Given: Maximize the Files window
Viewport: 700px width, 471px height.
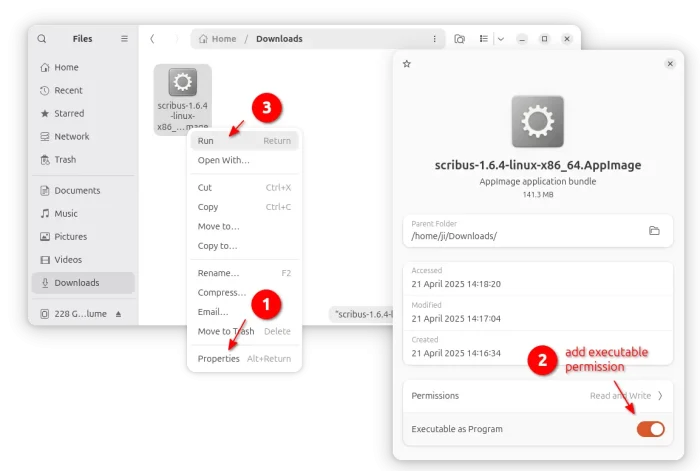Looking at the screenshot, I should (544, 39).
